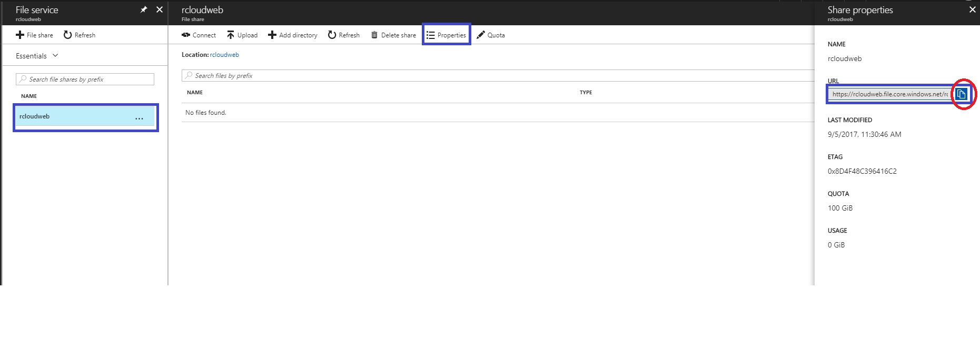Click the quota value 100 GiB
Screen dimensions: 980x358
point(840,208)
